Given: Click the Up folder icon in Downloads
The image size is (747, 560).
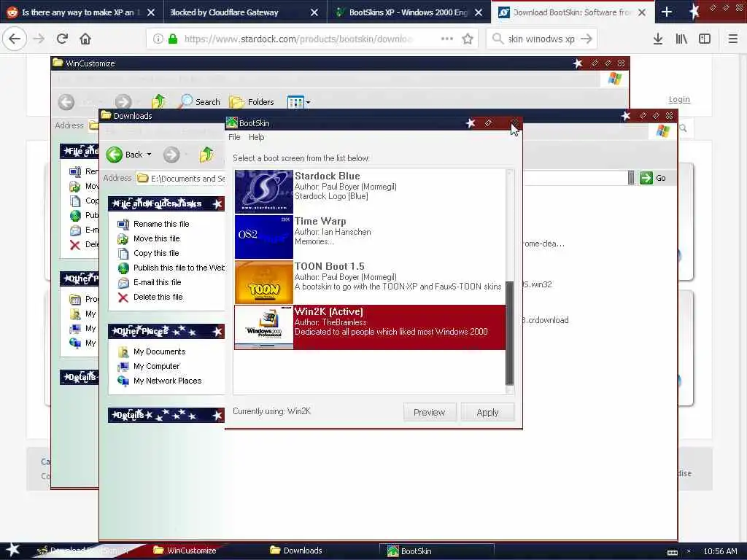Looking at the screenshot, I should point(206,155).
